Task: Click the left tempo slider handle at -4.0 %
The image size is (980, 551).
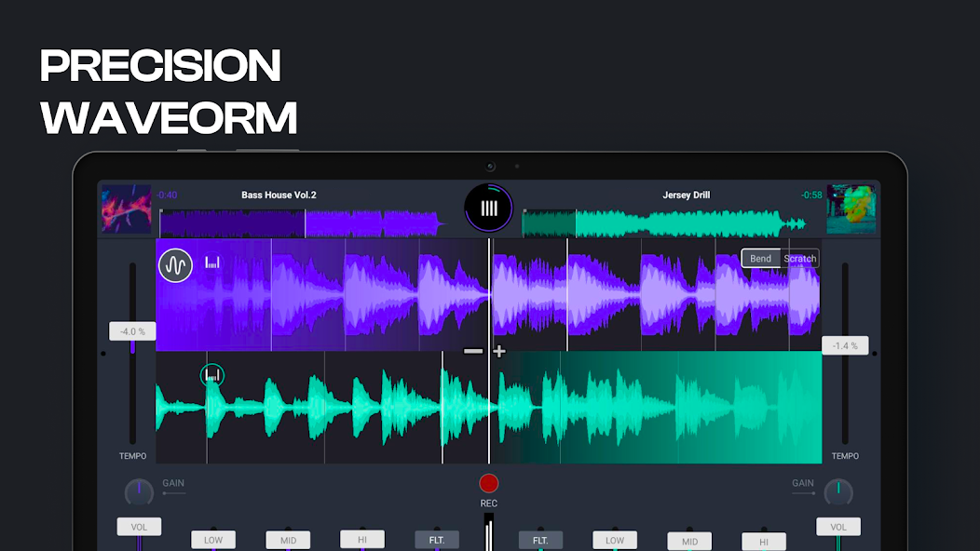Action: (x=132, y=330)
